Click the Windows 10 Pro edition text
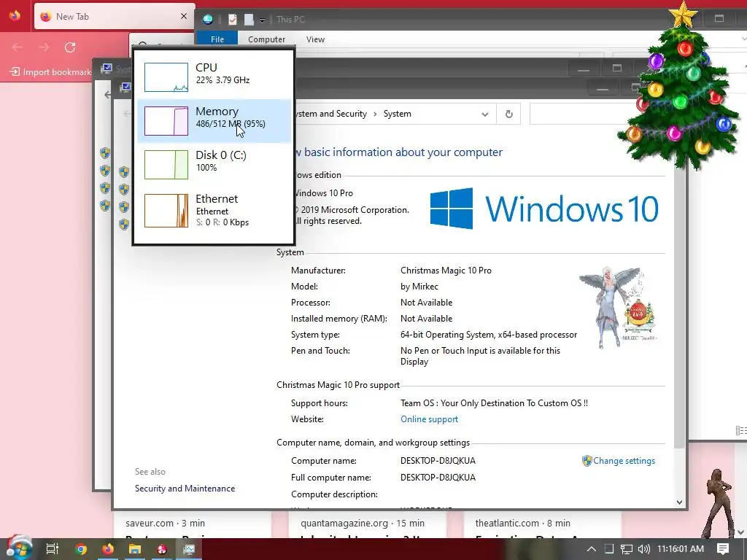 [x=323, y=192]
